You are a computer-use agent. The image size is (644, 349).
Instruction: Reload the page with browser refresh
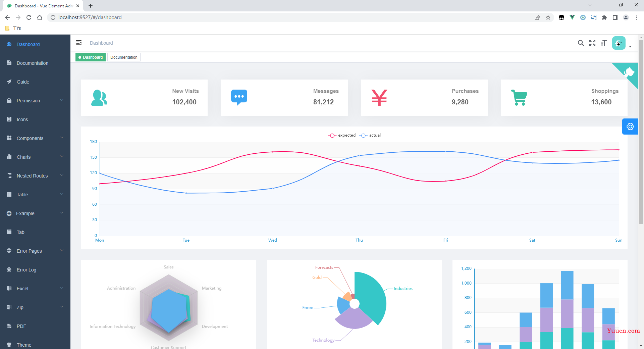tap(29, 17)
